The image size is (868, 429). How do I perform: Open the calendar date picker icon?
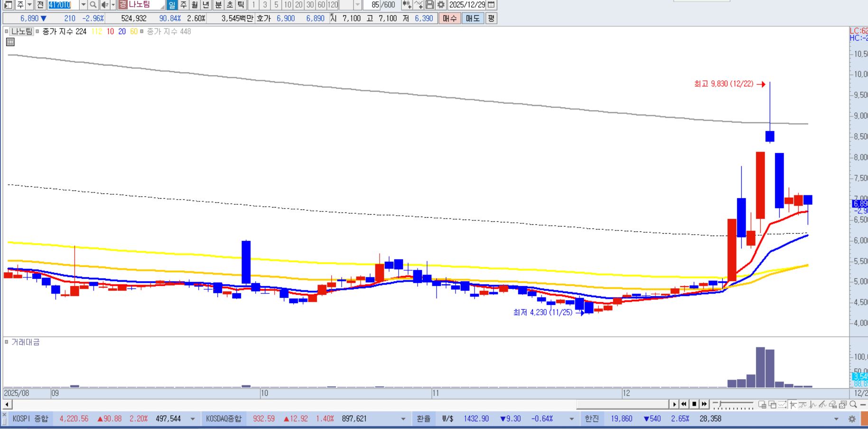(492, 5)
